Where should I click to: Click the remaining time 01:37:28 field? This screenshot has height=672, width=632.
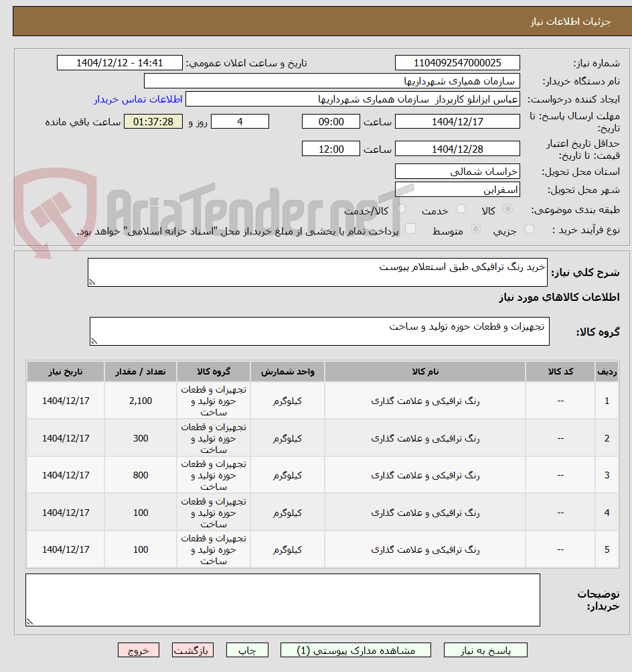pos(153,122)
